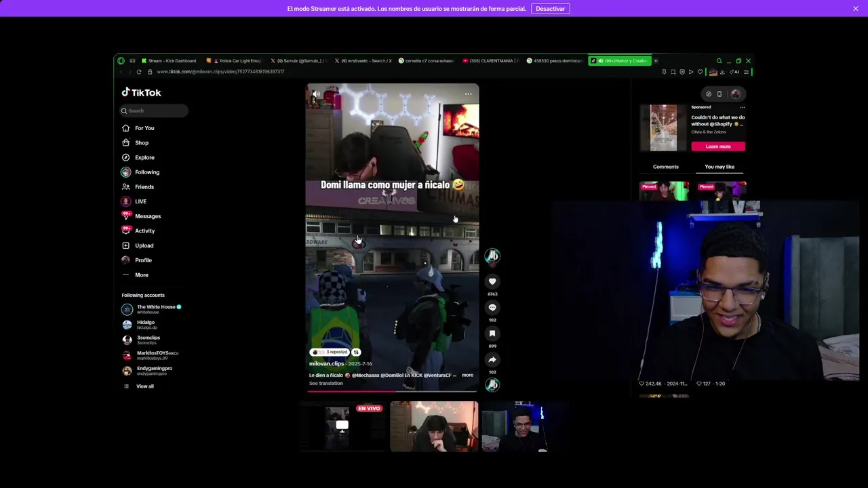Screen dimensions: 868x488
Task: Click the EN VIVO screen thumbnail
Action: [x=342, y=426]
